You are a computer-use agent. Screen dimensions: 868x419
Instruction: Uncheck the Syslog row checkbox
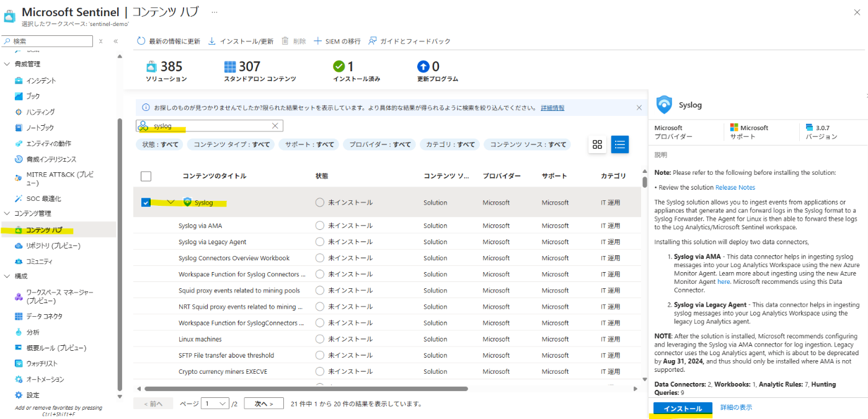tap(146, 203)
